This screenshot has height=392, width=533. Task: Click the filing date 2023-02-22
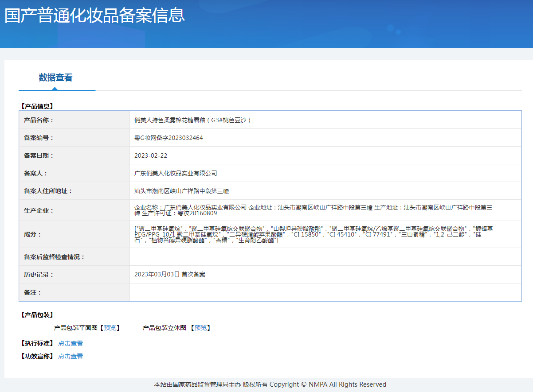point(151,155)
